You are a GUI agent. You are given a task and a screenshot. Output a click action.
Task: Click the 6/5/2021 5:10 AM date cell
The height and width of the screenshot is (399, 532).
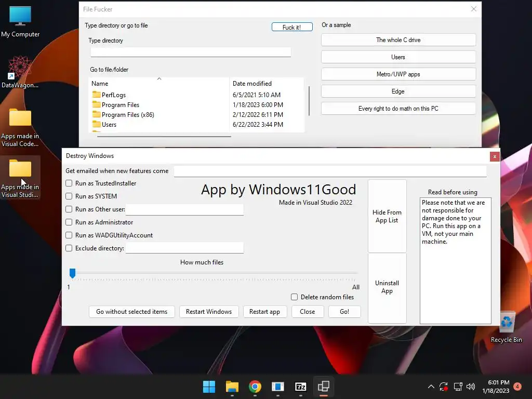pyautogui.click(x=257, y=95)
